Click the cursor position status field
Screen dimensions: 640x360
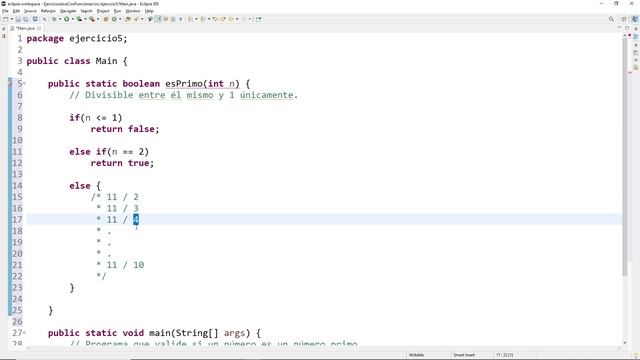tap(504, 355)
